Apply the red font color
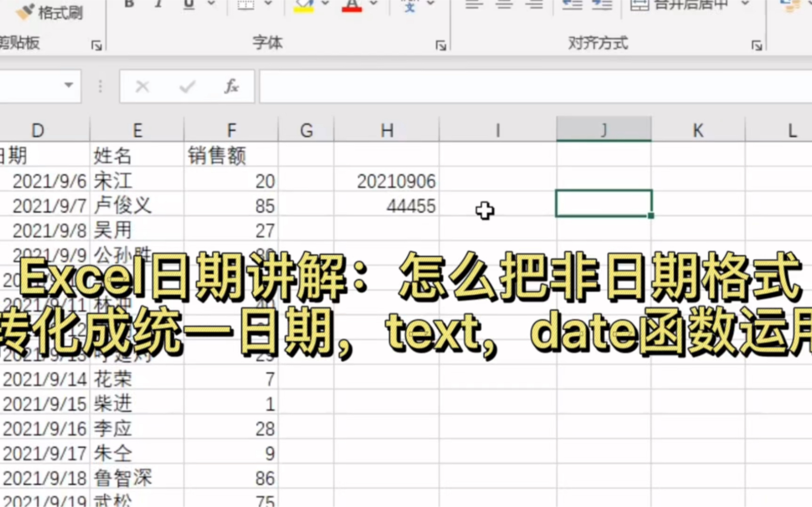812x507 pixels. pos(352,5)
